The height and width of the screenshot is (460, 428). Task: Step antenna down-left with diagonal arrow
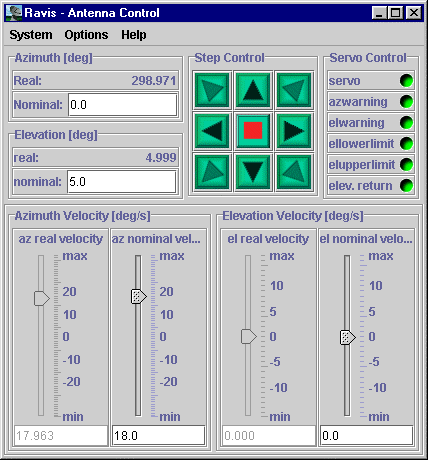coord(212,172)
